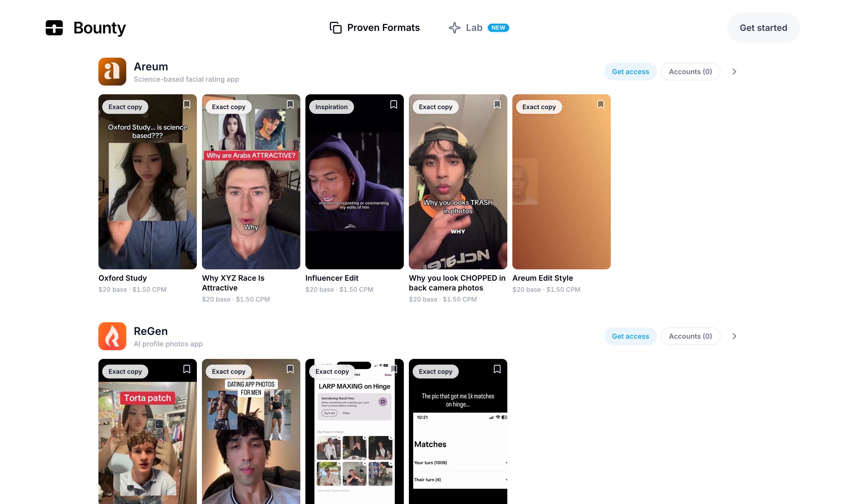
Task: Expand the ReGen section with chevron
Action: tap(734, 336)
